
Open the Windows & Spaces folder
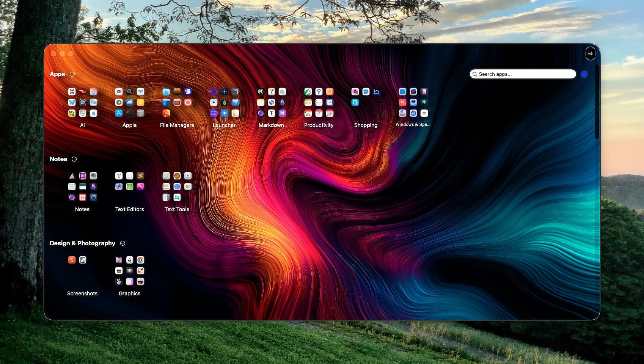(413, 103)
